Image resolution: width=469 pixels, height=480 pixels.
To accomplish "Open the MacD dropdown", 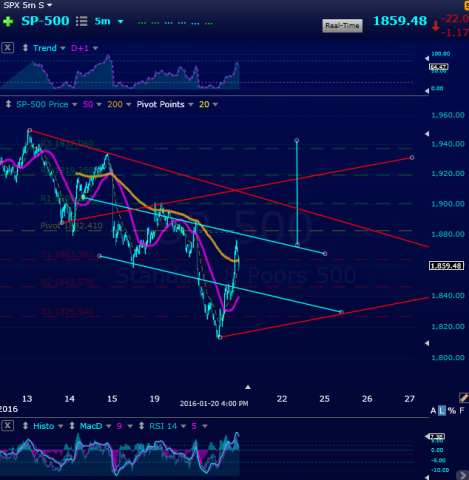I will click(x=109, y=426).
